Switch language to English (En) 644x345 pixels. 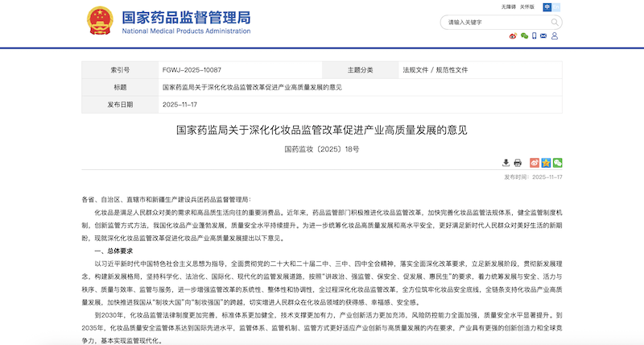click(x=556, y=6)
